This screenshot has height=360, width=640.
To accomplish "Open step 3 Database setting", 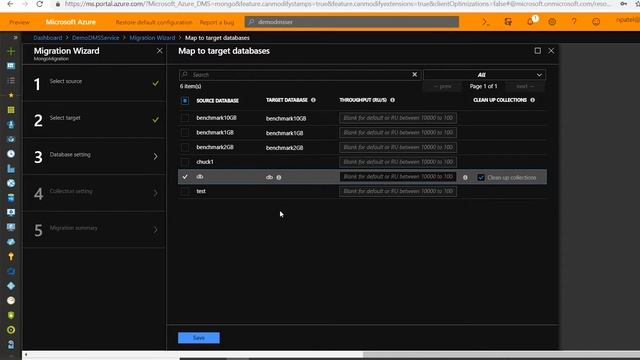I will click(x=94, y=156).
